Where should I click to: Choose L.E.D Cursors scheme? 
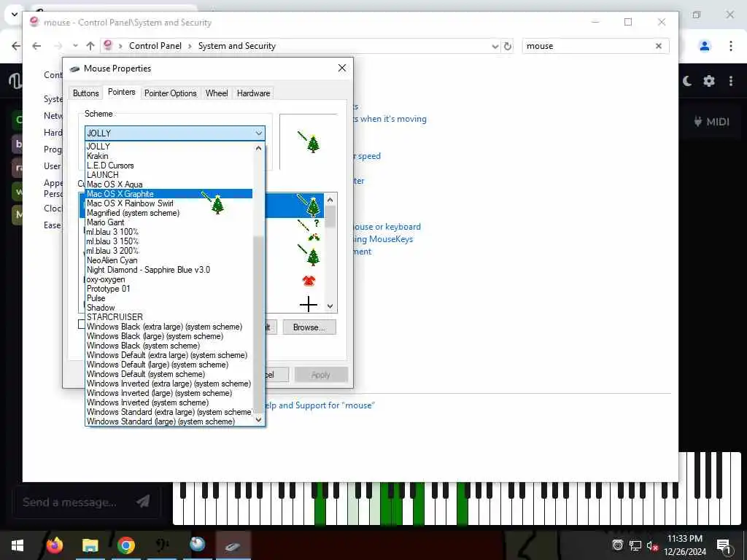[x=169, y=166]
